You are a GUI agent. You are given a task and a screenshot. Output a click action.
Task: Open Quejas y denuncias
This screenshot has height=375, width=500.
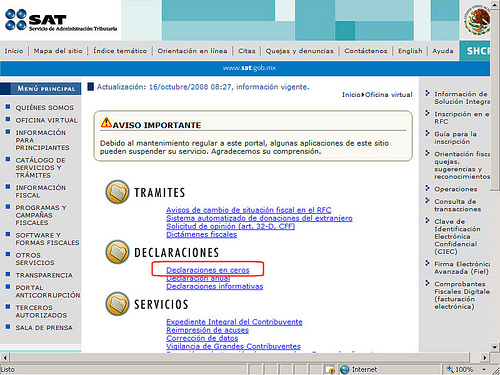tap(299, 51)
